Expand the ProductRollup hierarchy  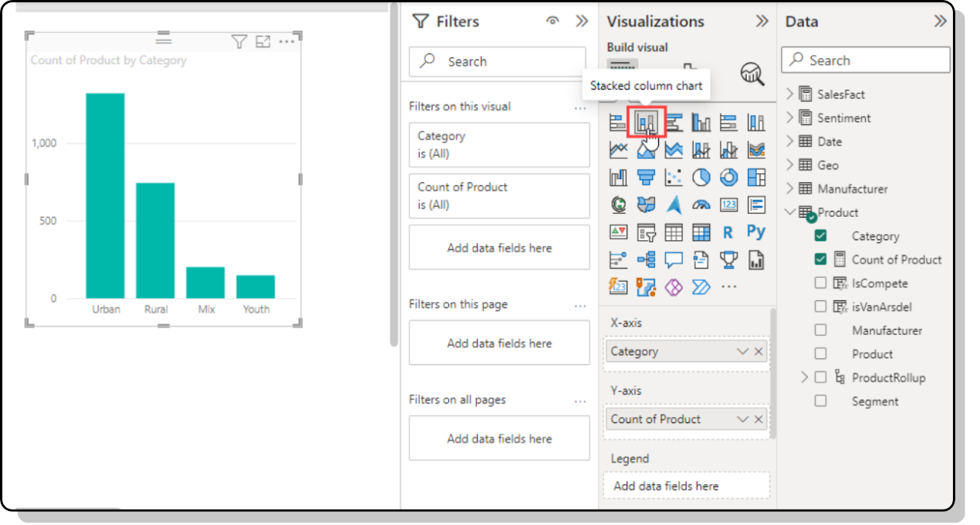(805, 378)
